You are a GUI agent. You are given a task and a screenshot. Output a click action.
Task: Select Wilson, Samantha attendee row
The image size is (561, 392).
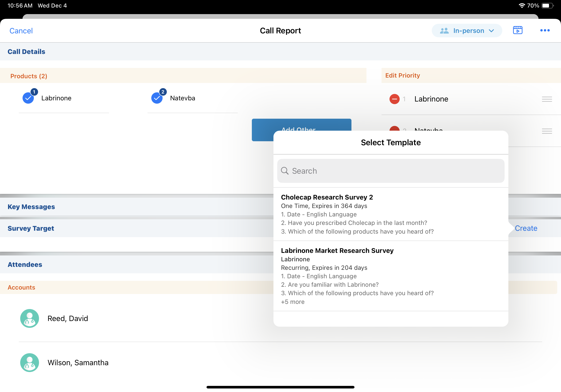click(78, 362)
